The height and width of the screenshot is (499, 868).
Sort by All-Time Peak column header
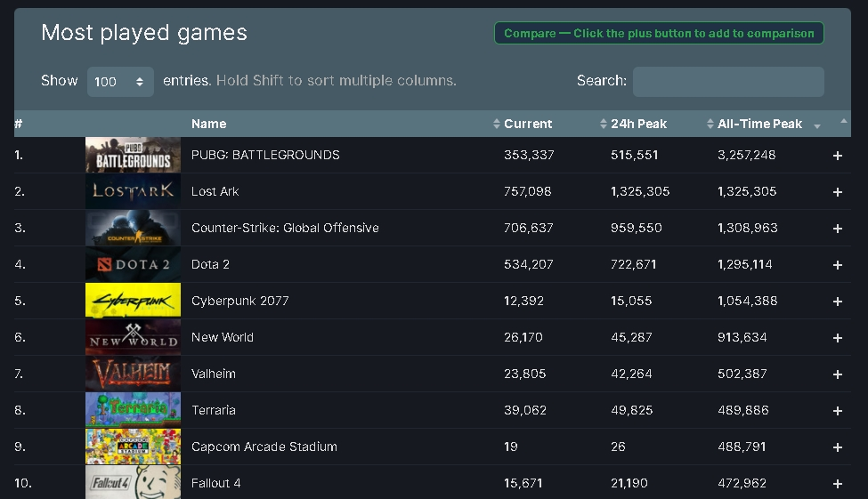(x=759, y=124)
